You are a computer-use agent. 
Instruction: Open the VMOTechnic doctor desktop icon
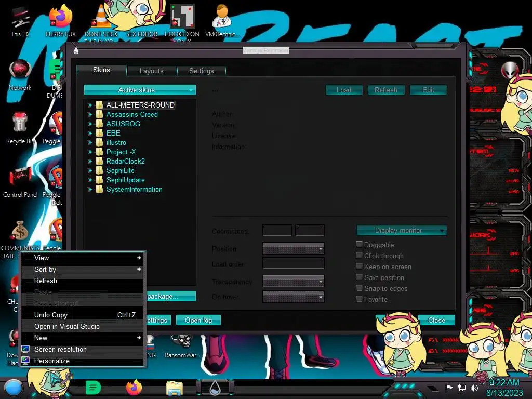[222, 21]
